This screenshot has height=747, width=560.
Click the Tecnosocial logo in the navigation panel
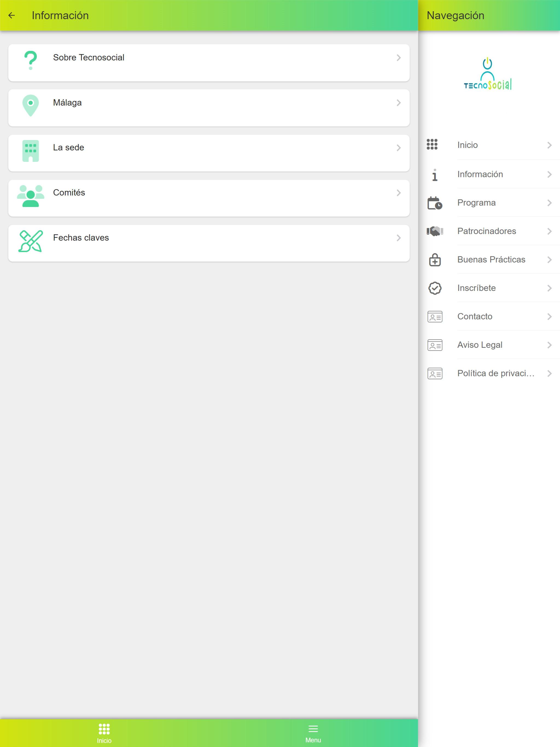pos(487,74)
